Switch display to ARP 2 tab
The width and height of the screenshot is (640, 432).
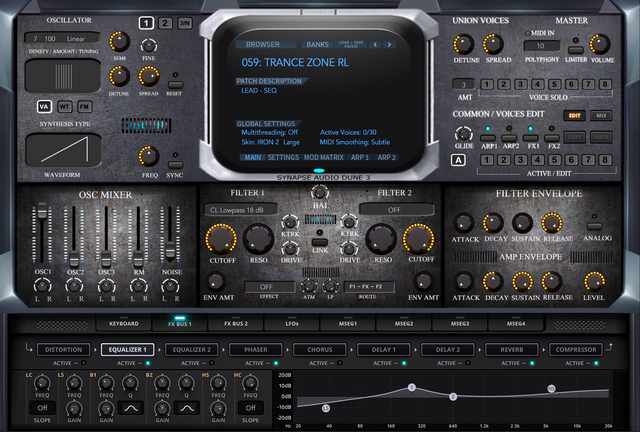[x=387, y=157]
